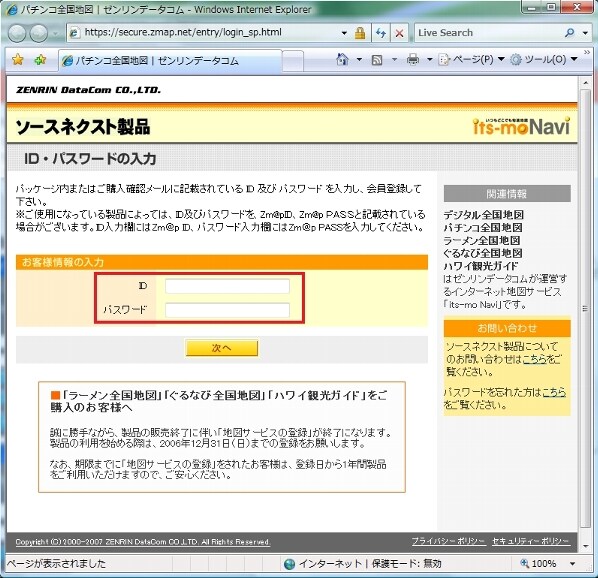Open a new blank tab

pyautogui.click(x=293, y=61)
